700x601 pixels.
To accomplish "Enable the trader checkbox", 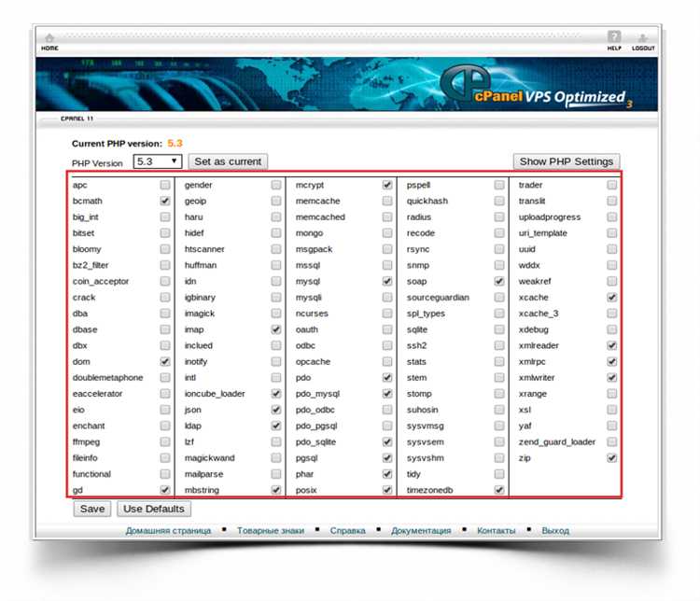I will coord(612,185).
